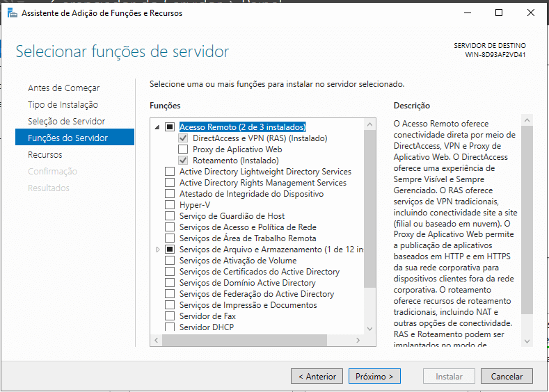
Task: Check Serviços de Certificados do Active Directory
Action: [170, 272]
